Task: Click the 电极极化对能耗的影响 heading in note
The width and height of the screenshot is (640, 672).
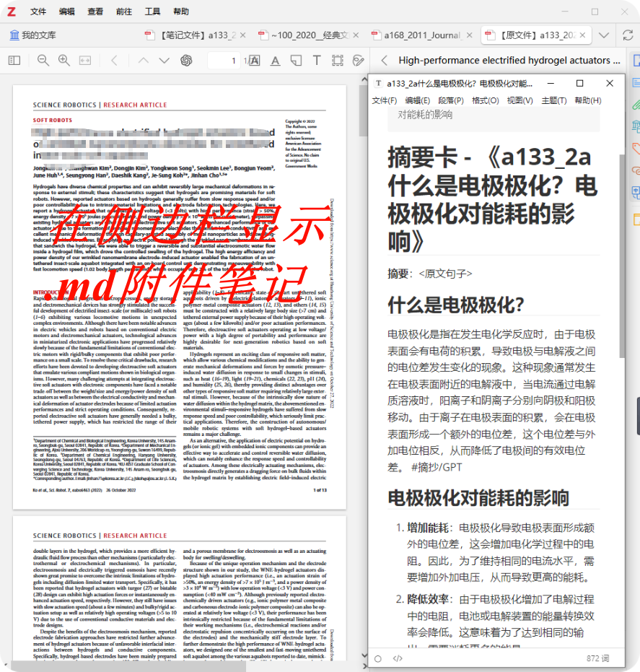Action: click(478, 497)
